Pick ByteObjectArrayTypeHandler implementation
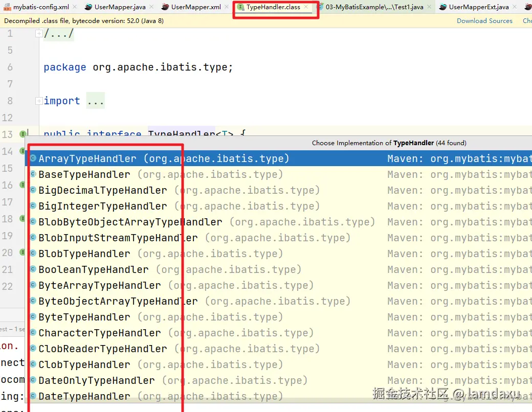Screen dimensions: 532x412 click(x=279, y=301)
